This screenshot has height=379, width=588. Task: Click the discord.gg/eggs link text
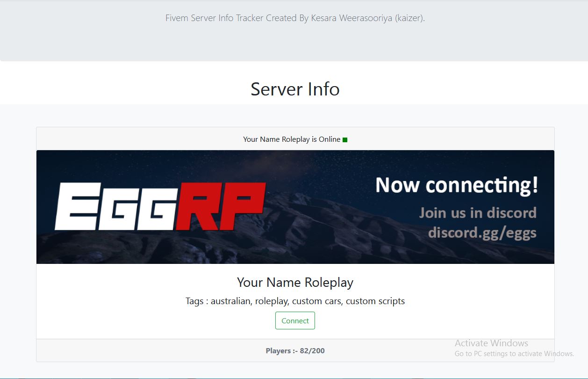point(483,233)
